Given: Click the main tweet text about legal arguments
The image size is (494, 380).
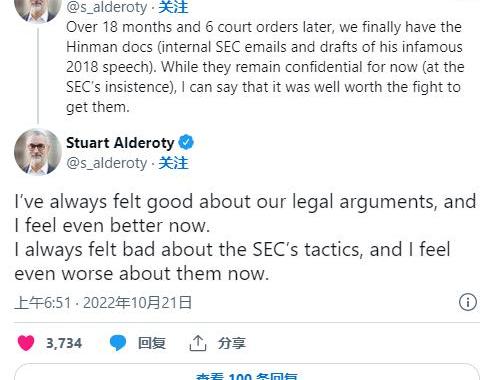Looking at the screenshot, I should 246,237.
